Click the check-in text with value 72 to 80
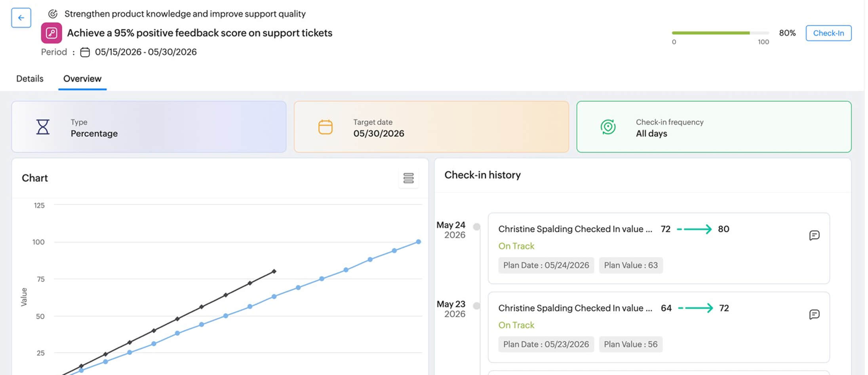The width and height of the screenshot is (868, 375). (575, 229)
